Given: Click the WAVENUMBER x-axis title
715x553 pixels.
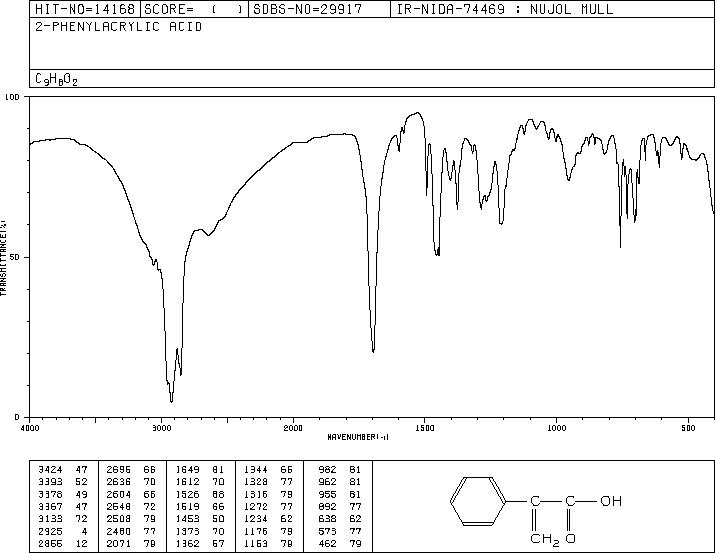Looking at the screenshot, I should click(x=358, y=437).
